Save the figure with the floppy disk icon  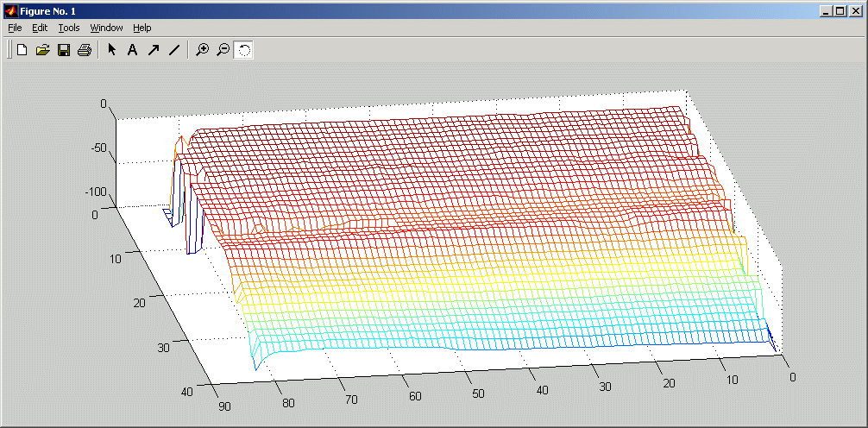[x=64, y=50]
